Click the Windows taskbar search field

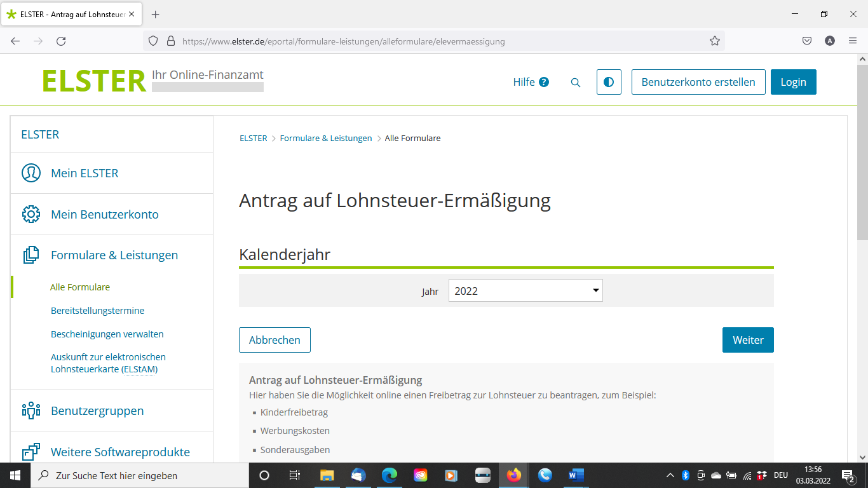click(x=139, y=475)
